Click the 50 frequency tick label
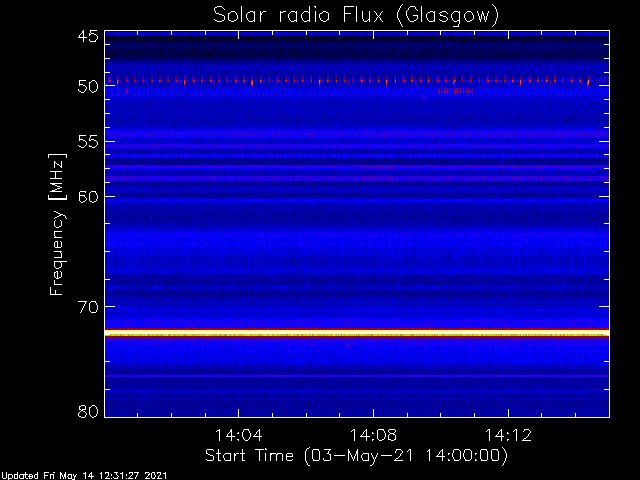The image size is (640, 480). click(x=88, y=86)
